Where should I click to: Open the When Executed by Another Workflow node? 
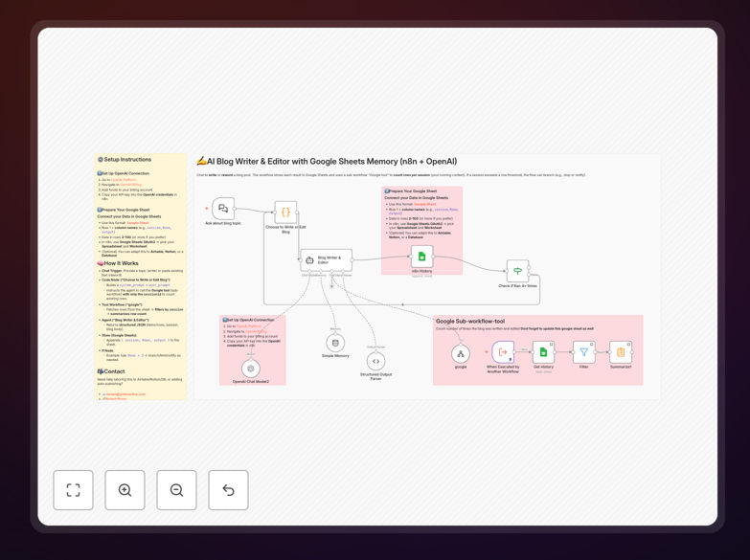(503, 352)
